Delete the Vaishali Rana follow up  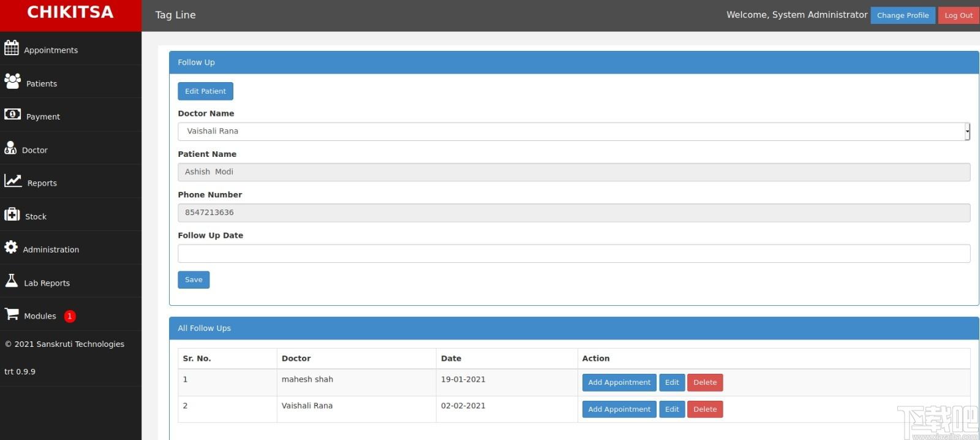tap(705, 409)
